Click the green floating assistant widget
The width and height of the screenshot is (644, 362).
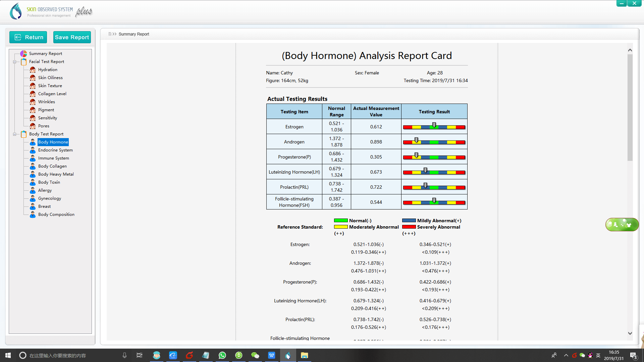[x=622, y=225]
